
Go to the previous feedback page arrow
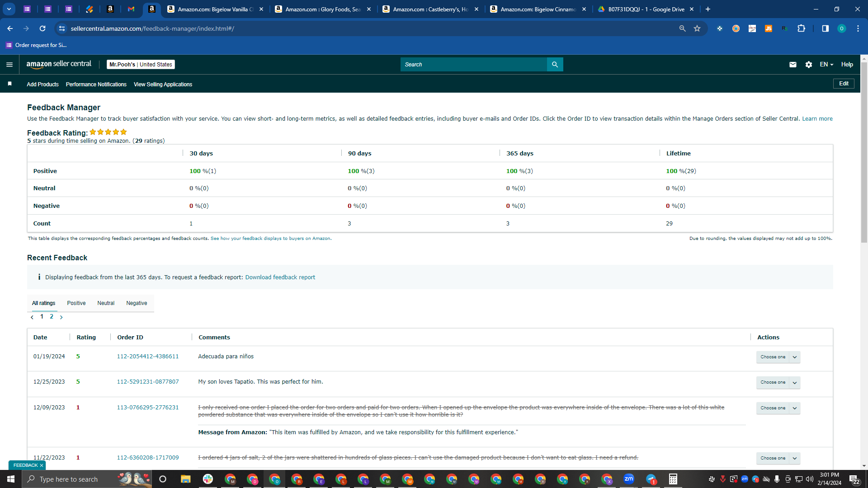pos(32,317)
